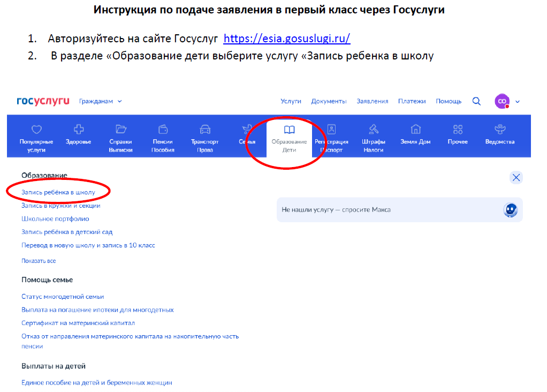
Task: Open Перевод в новую школу link
Action: (88, 245)
